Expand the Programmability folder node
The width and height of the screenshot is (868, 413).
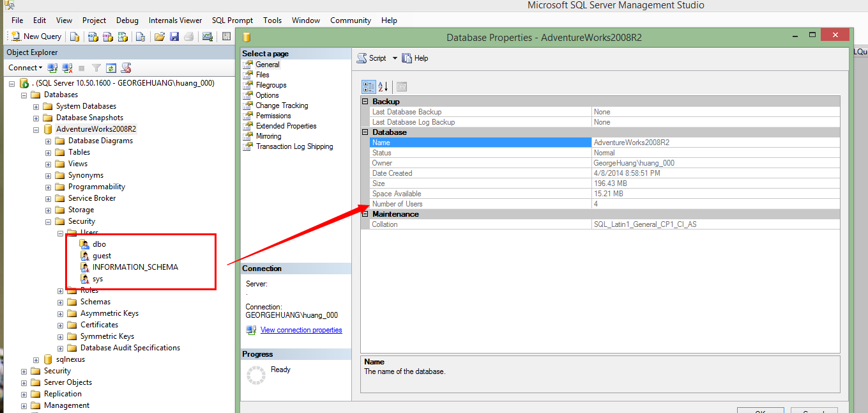49,187
